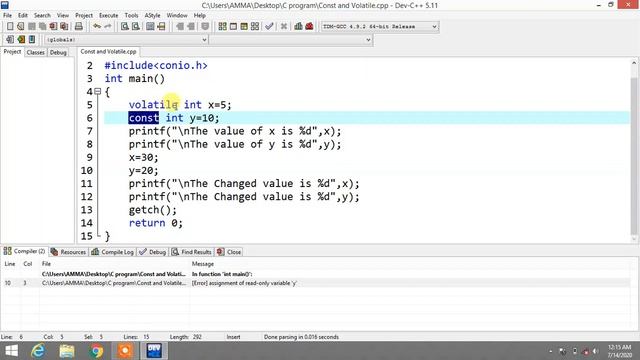Click the Goto Line toolbar icon

pyautogui.click(x=161, y=27)
